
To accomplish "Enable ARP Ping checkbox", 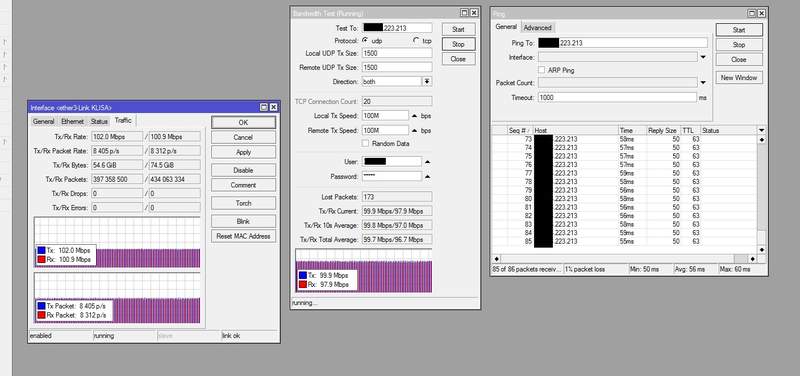I will tap(541, 70).
